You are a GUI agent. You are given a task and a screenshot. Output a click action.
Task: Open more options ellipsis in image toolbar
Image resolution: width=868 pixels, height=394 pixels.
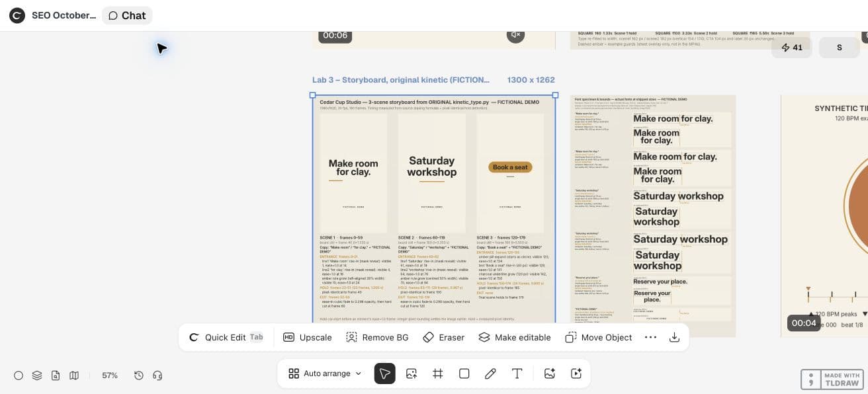point(650,337)
